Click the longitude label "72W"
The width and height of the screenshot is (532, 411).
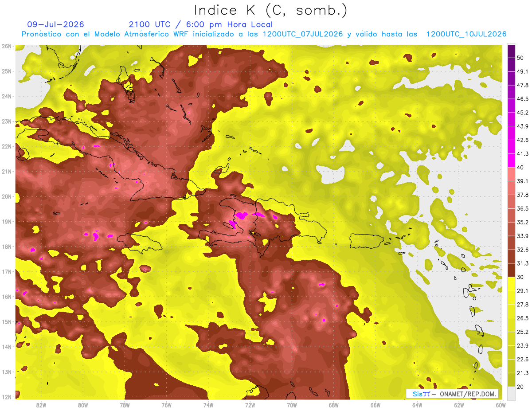click(250, 405)
